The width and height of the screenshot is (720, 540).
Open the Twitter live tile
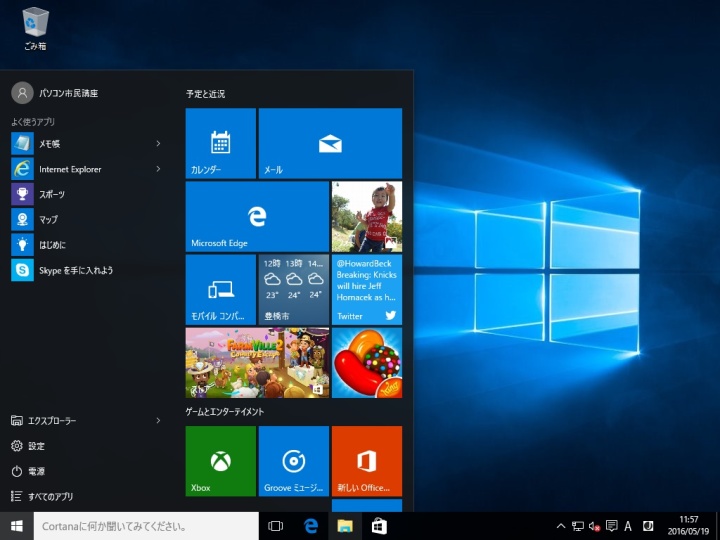click(x=366, y=290)
